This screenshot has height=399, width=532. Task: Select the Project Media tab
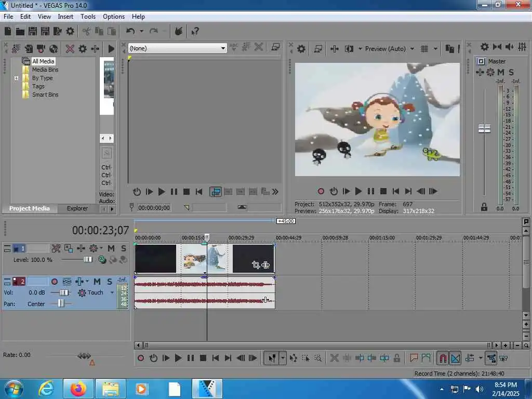point(29,208)
